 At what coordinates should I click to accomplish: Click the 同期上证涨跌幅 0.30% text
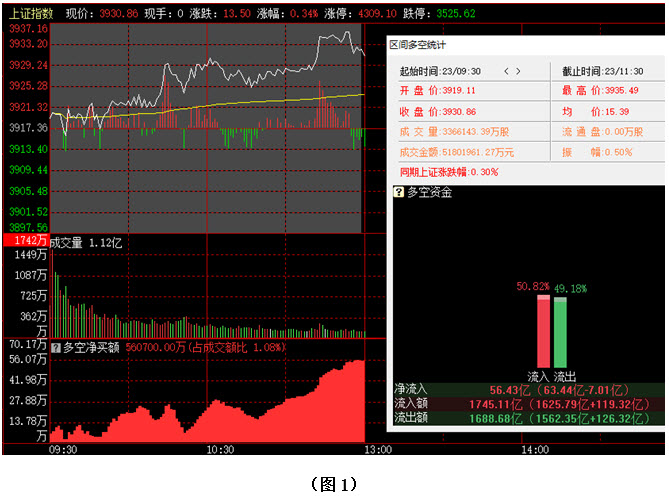click(448, 172)
